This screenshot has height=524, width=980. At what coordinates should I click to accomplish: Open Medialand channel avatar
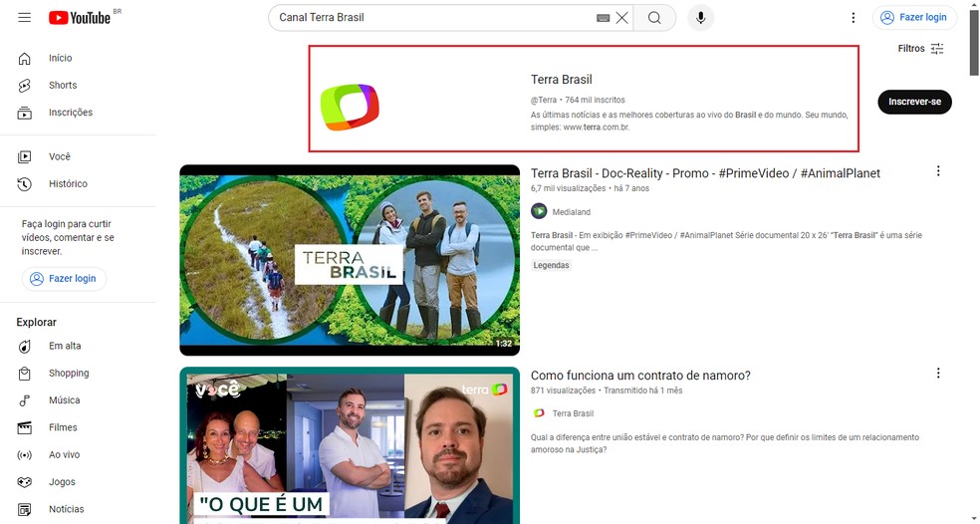point(539,211)
